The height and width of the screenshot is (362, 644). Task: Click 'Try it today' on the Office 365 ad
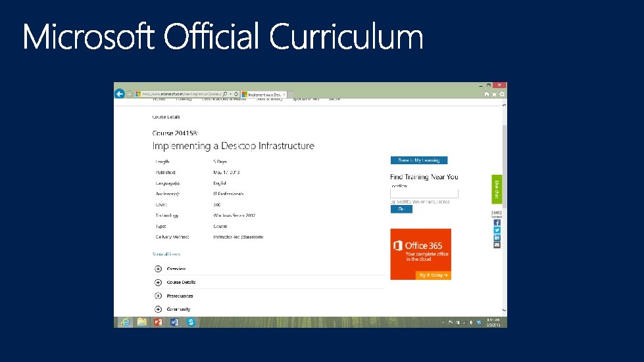point(433,275)
